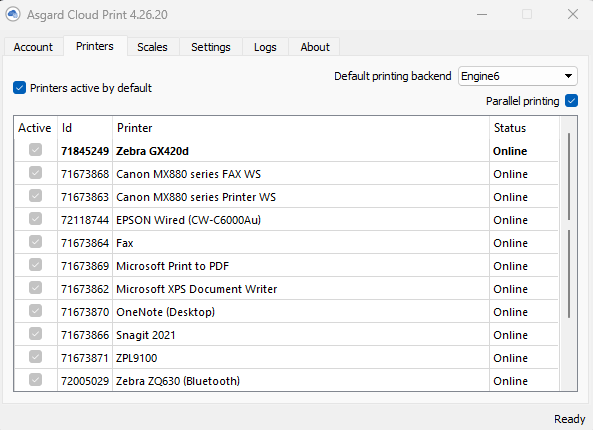Viewport: 593px width, 430px height.
Task: Click the Ready status bar text
Action: click(x=570, y=419)
